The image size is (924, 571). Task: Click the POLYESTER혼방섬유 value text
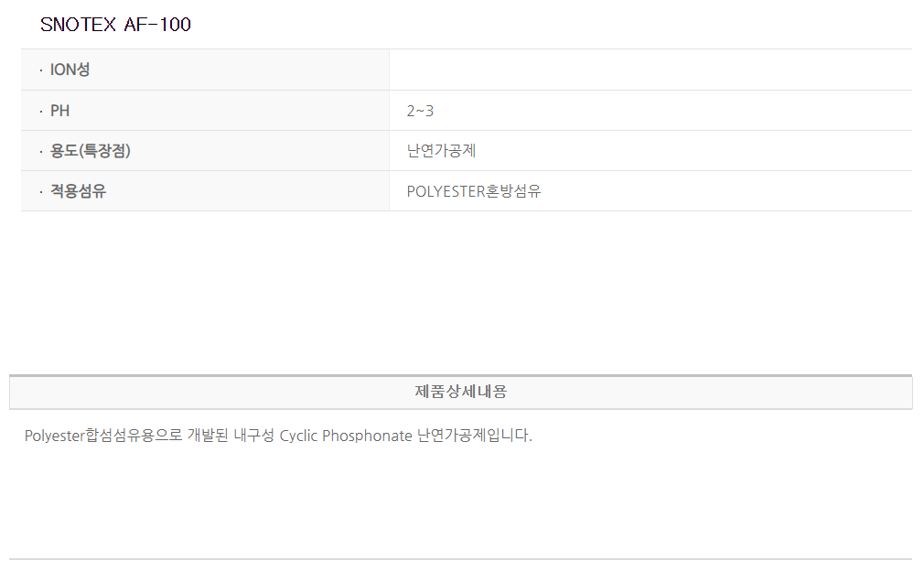474,191
